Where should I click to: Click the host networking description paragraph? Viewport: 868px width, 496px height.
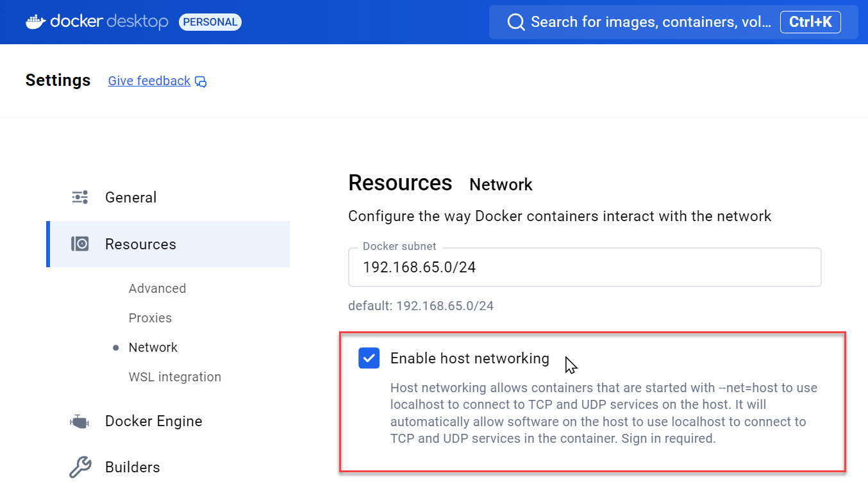(604, 413)
